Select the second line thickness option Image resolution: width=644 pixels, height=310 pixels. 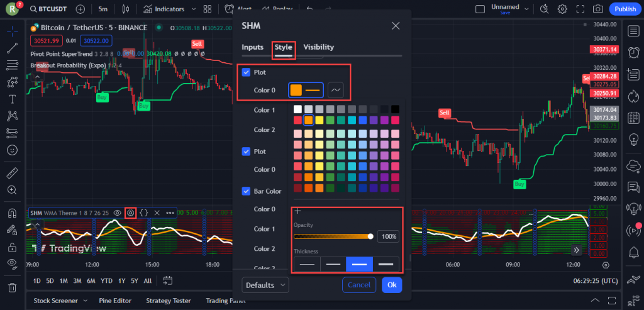[x=333, y=264]
